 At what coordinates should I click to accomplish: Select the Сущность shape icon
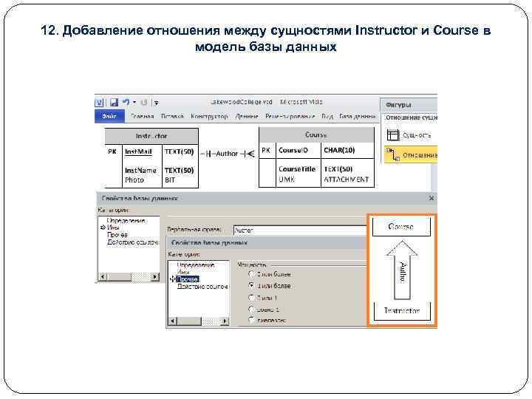(393, 135)
